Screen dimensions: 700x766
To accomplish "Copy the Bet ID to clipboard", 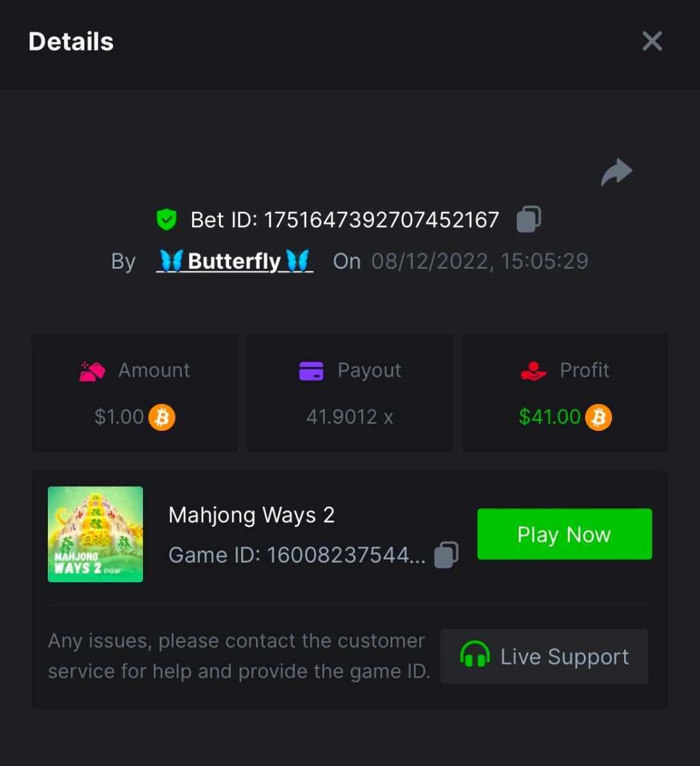I will 528,219.
